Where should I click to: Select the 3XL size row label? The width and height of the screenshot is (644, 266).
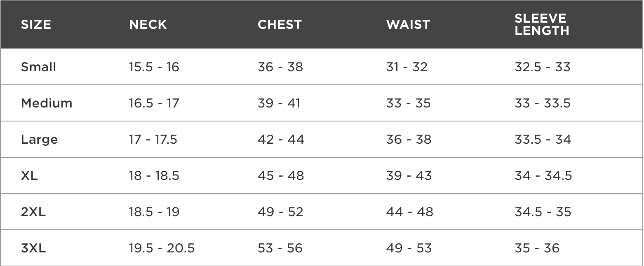pyautogui.click(x=33, y=248)
